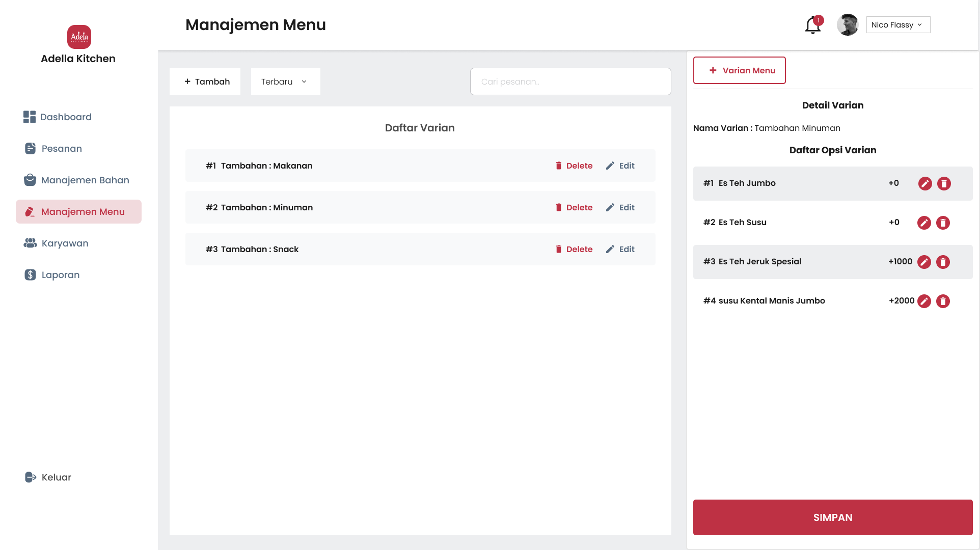Screen dimensions: 980x550
Task: Focus the Cari pesanan search field
Action: (x=570, y=81)
